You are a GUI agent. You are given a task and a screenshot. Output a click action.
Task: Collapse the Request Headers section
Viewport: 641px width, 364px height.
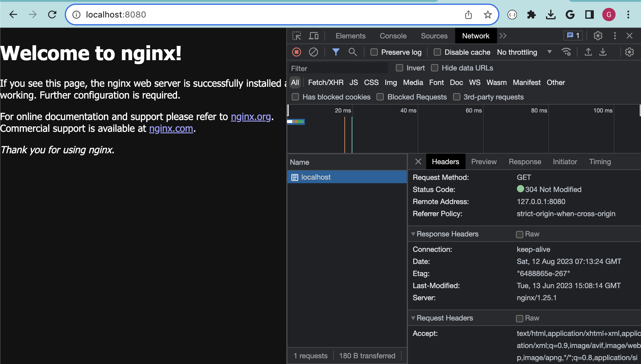click(413, 318)
